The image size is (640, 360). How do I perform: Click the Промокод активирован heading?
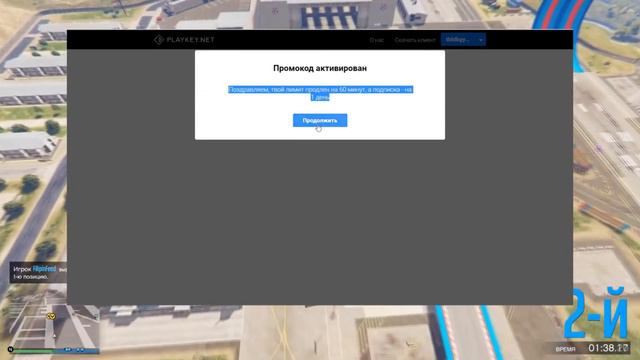[320, 68]
